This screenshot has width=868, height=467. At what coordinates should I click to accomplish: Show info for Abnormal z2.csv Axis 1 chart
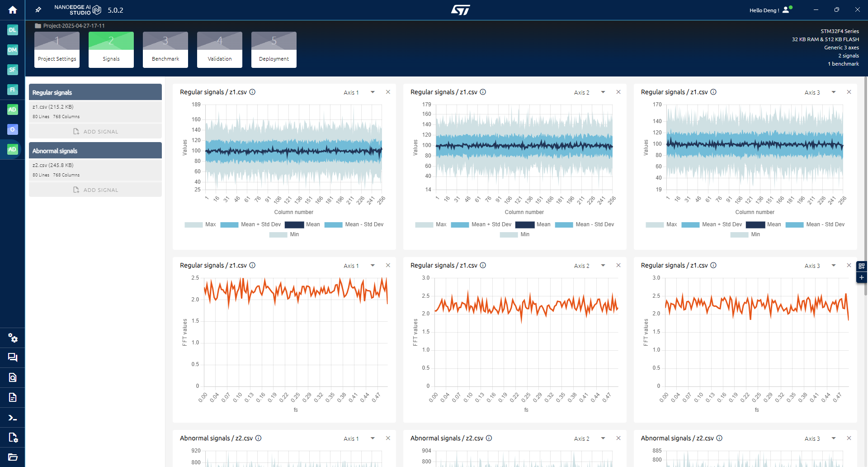[x=259, y=438]
